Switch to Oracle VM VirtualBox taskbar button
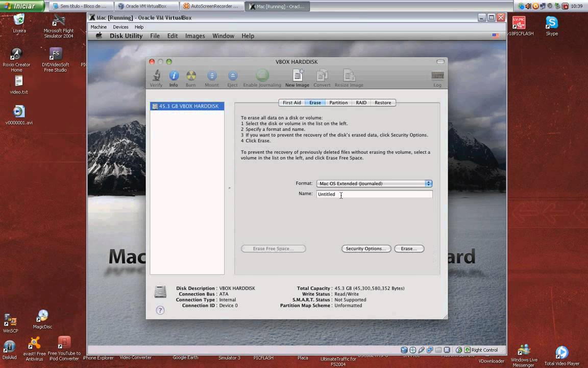Viewport: 588px width, 368px height. click(x=146, y=6)
